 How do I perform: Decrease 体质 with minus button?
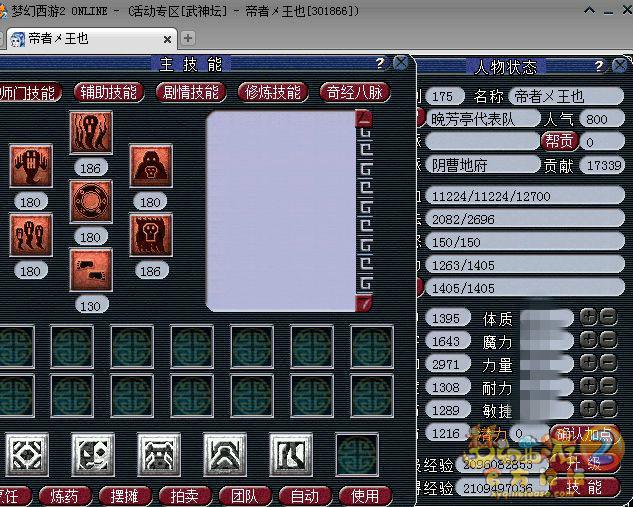tap(608, 317)
